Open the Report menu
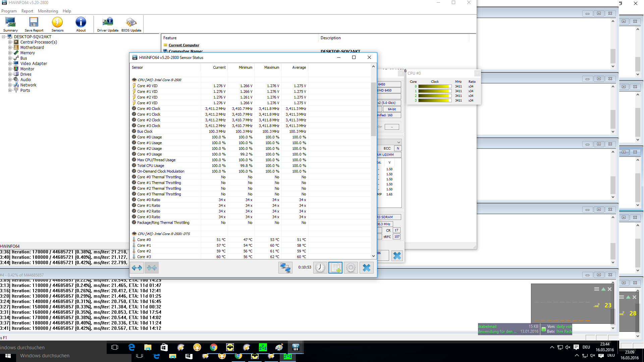 [x=27, y=11]
